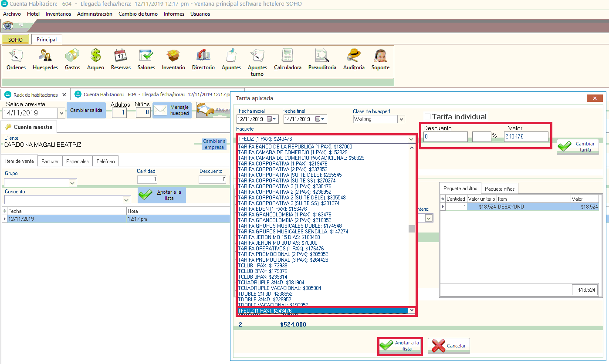Switch to the Paquete niños tab
The image size is (609, 364).
coord(499,189)
